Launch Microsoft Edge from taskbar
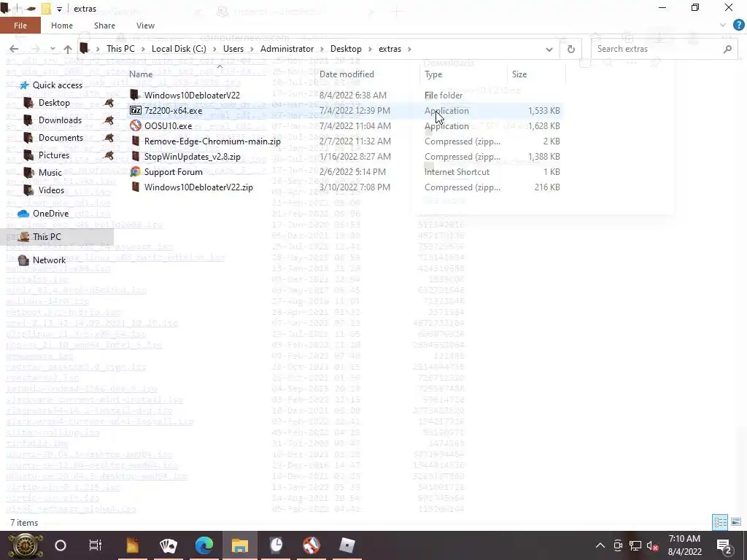The image size is (747, 560). [204, 545]
